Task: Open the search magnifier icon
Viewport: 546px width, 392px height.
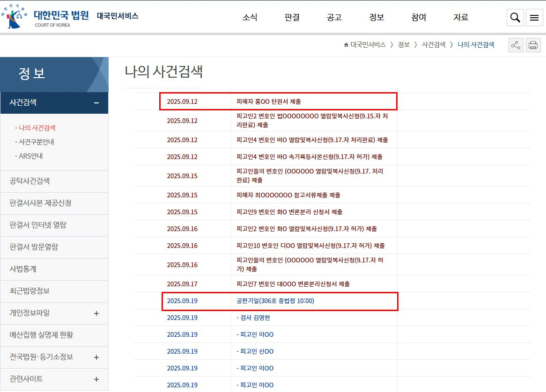Action: tap(515, 17)
